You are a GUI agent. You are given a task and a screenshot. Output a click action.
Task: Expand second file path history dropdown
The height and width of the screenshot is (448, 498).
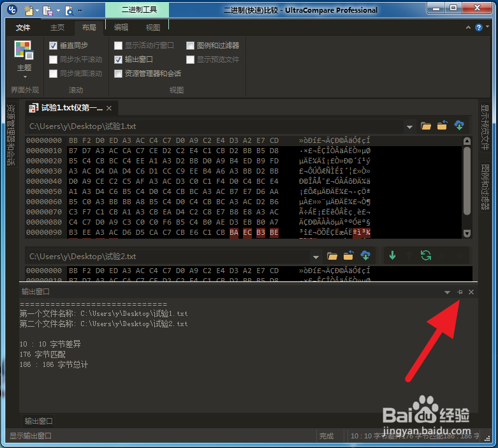pos(316,257)
